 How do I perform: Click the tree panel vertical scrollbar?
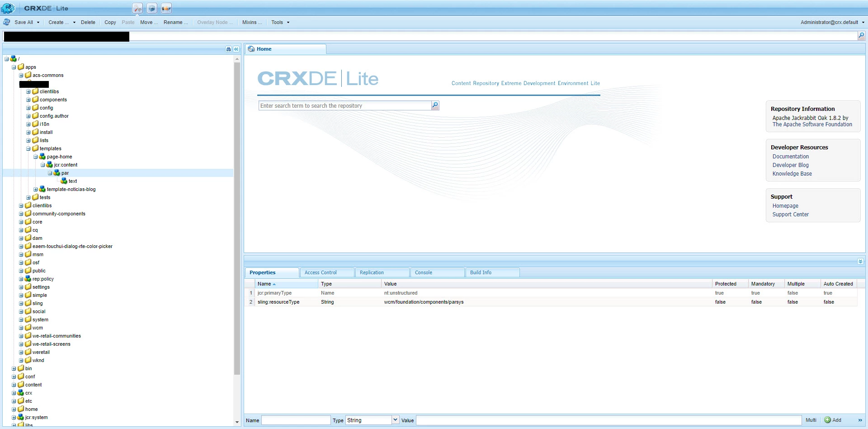237,219
